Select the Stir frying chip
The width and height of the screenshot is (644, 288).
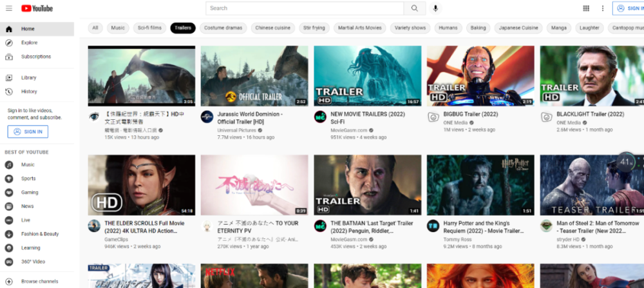314,28
